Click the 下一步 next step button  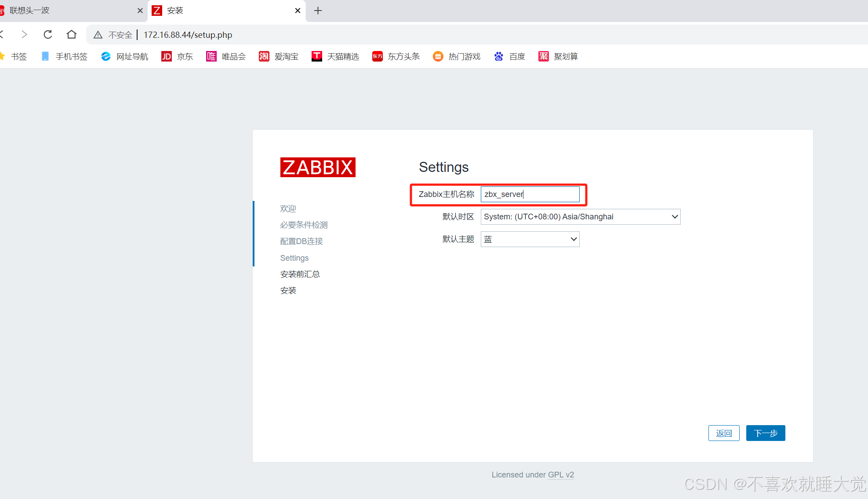[766, 433]
